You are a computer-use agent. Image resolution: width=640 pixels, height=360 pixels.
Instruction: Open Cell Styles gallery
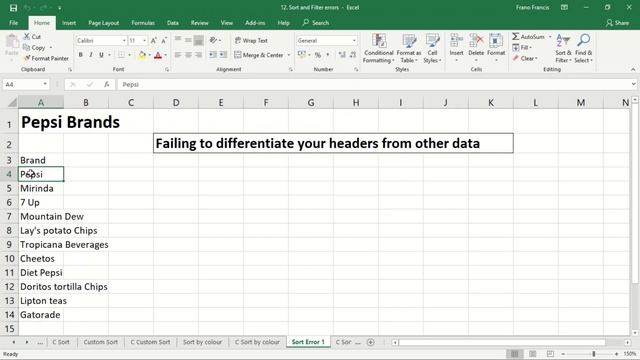[432, 48]
